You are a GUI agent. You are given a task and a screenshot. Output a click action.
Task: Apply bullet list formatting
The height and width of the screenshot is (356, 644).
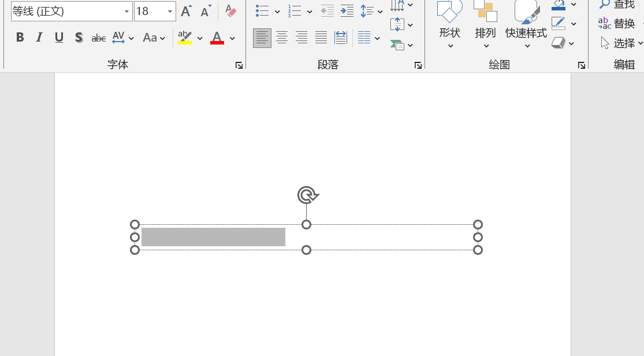(x=262, y=11)
